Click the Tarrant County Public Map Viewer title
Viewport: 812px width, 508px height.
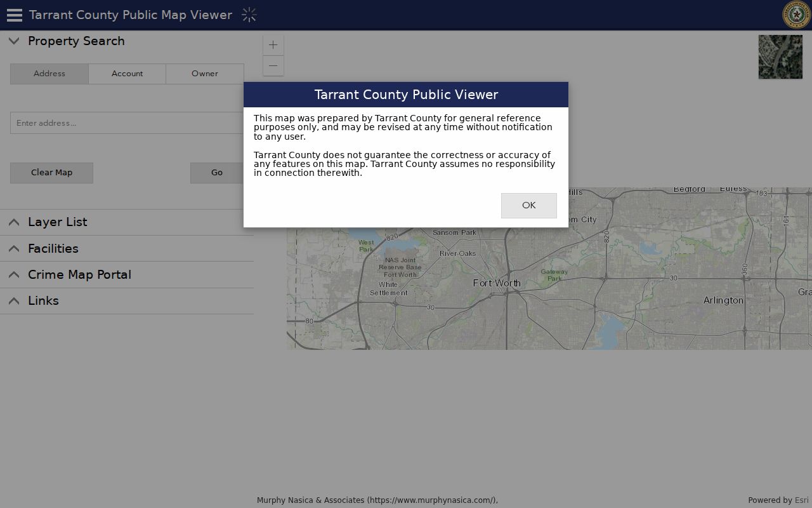[x=131, y=15]
